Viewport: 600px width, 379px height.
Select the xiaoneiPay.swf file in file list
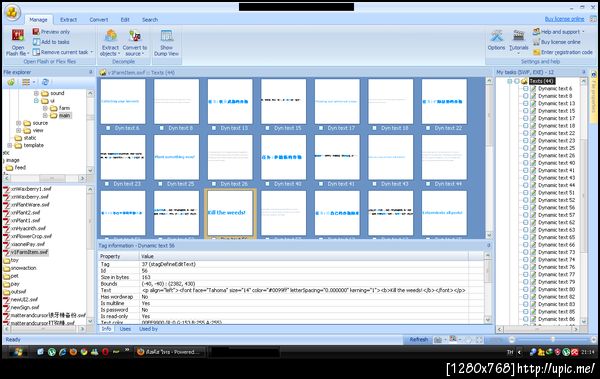[x=28, y=244]
